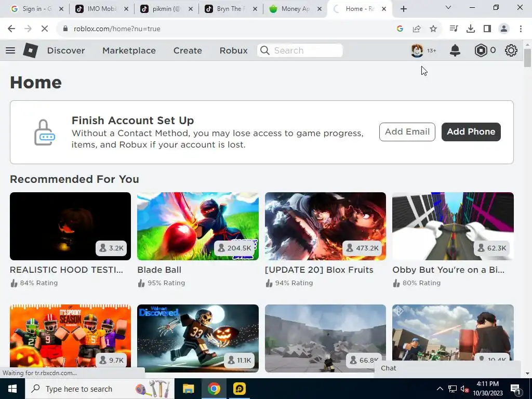This screenshot has height=399, width=532.
Task: Open the Windows notification center
Action: (515, 389)
